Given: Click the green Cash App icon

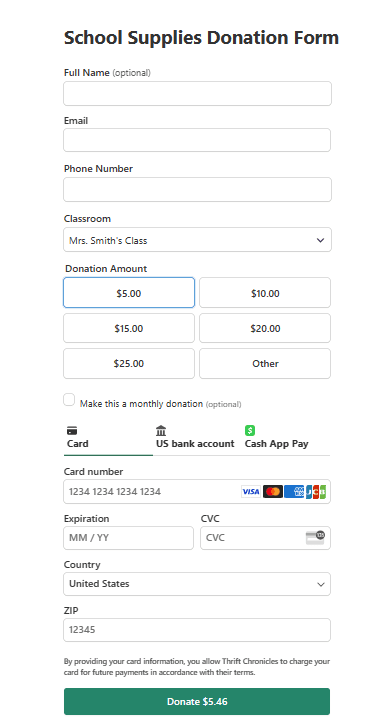Looking at the screenshot, I should [x=250, y=431].
